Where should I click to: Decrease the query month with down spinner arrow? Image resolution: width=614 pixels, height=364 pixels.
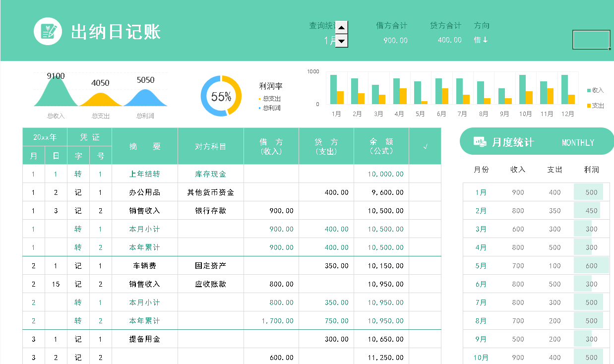342,41
